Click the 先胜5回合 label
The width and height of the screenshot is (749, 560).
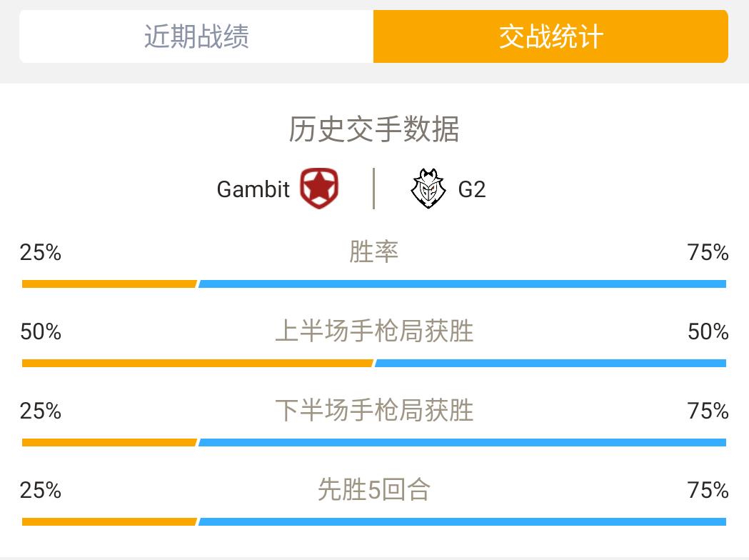[x=374, y=489]
